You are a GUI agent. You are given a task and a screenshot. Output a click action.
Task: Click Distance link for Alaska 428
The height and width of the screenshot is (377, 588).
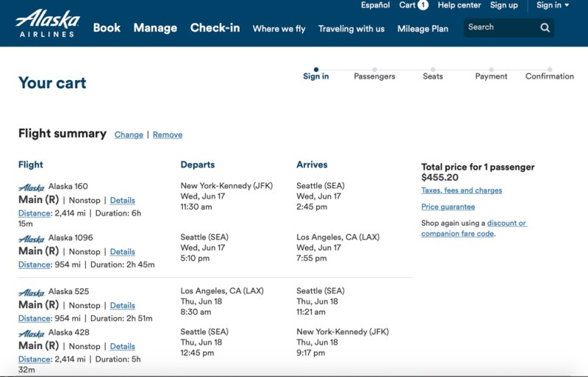coord(35,359)
